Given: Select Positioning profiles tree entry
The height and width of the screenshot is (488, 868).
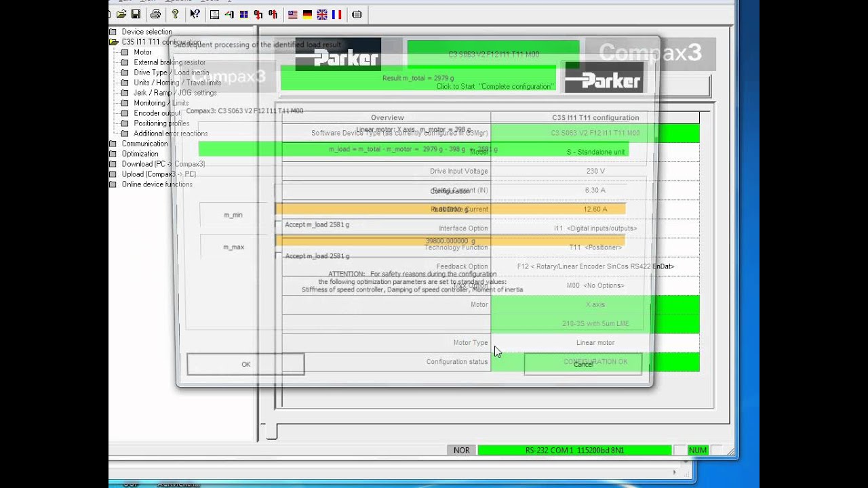Looking at the screenshot, I should coord(161,123).
